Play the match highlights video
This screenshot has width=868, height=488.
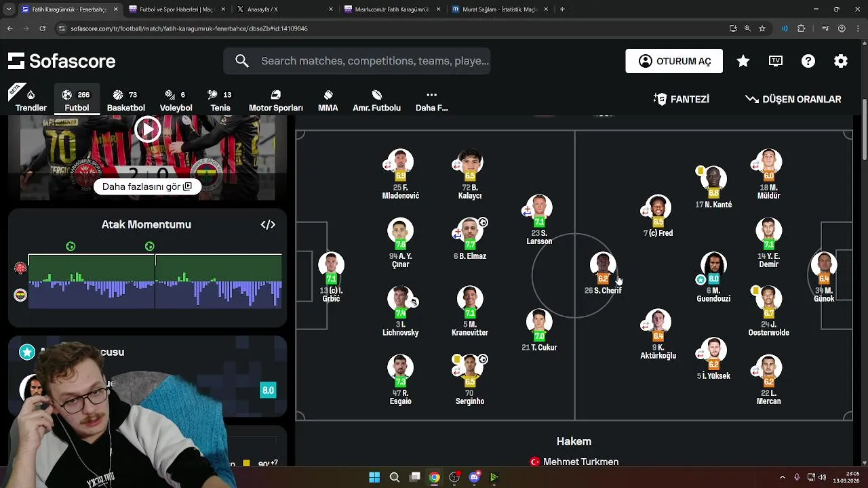tap(147, 129)
